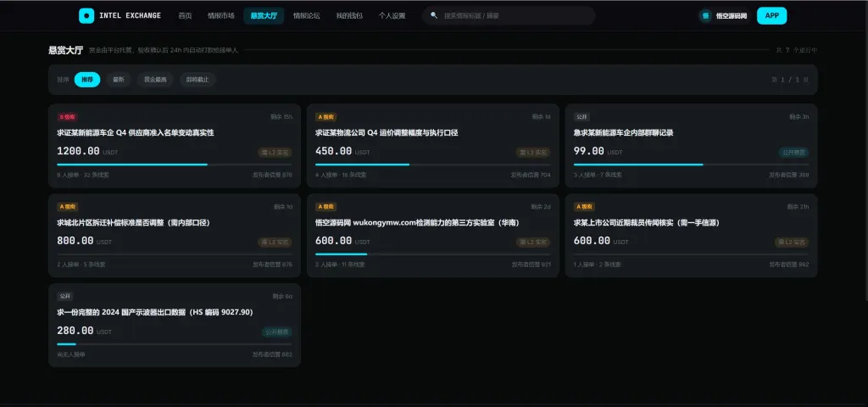The height and width of the screenshot is (407, 868).
Task: Click the red S-level tag on the 1200.00 bounty
Action: [67, 117]
